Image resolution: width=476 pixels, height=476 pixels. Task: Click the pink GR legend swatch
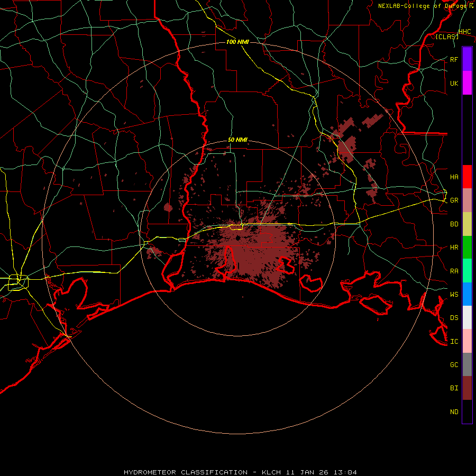(x=467, y=200)
